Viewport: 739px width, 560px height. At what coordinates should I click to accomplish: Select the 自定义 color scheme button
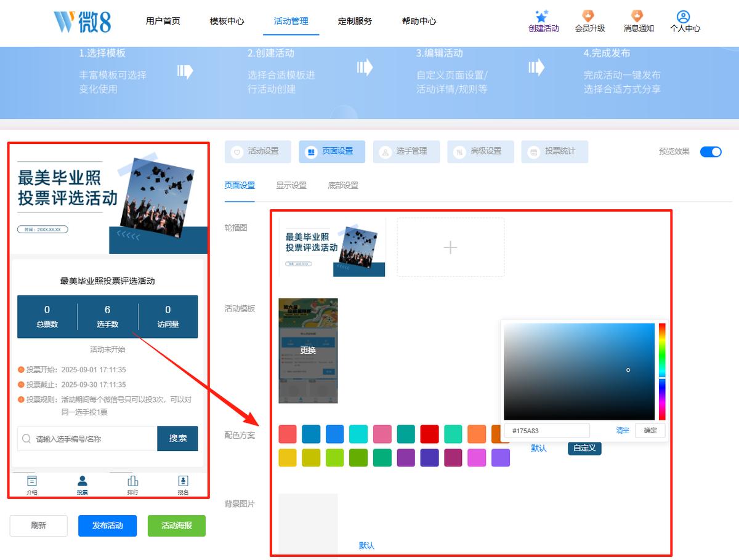click(x=584, y=448)
